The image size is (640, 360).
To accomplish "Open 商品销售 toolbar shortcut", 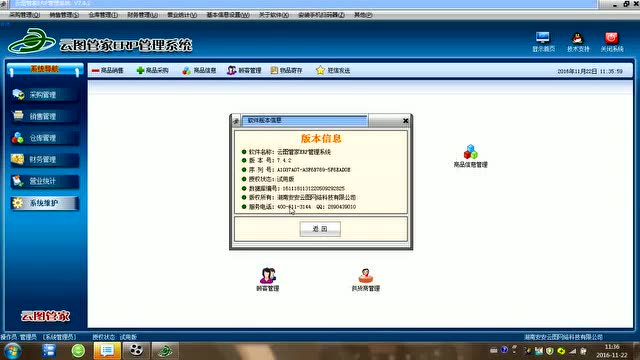I will [x=108, y=71].
